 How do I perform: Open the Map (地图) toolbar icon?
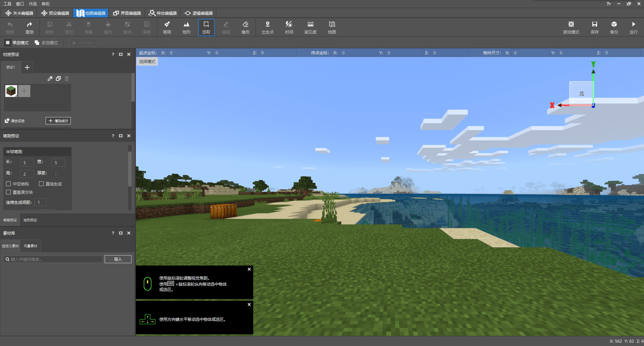tap(332, 27)
